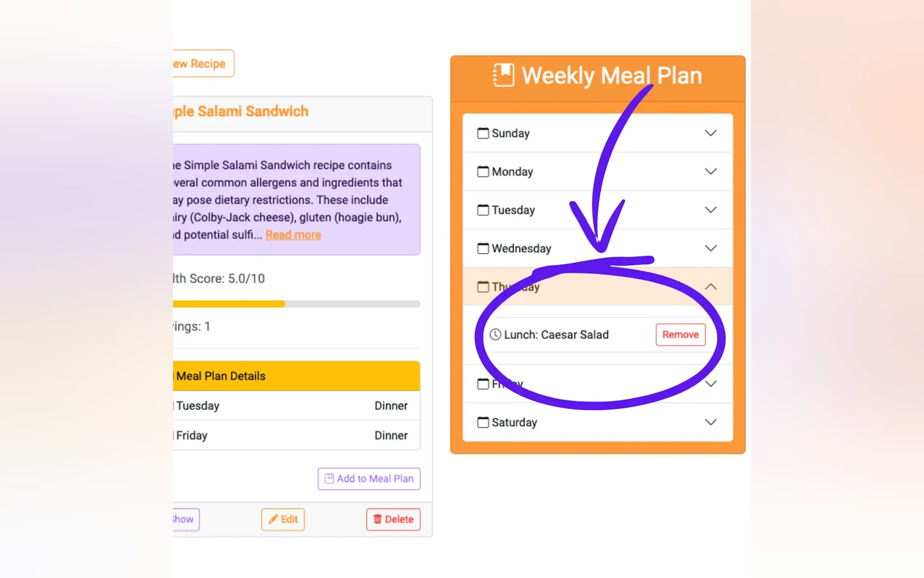Click the trash icon on the Delete button
The image size is (924, 578).
pos(377,519)
